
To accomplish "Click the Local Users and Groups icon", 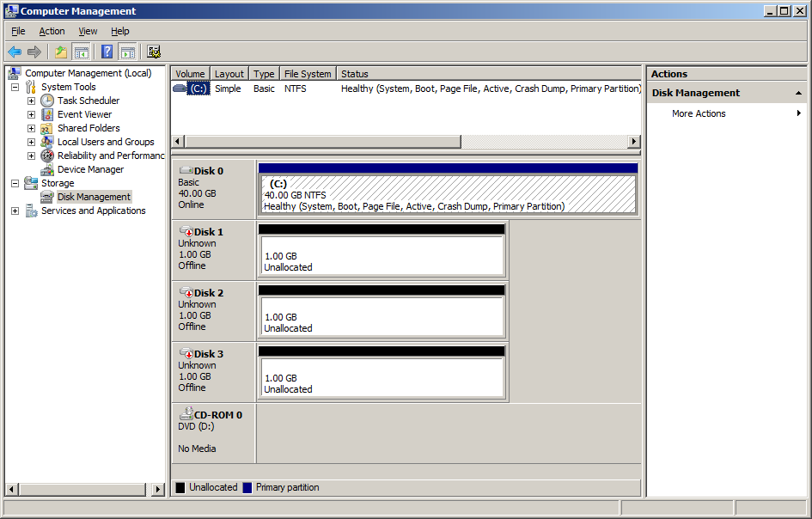I will point(47,142).
